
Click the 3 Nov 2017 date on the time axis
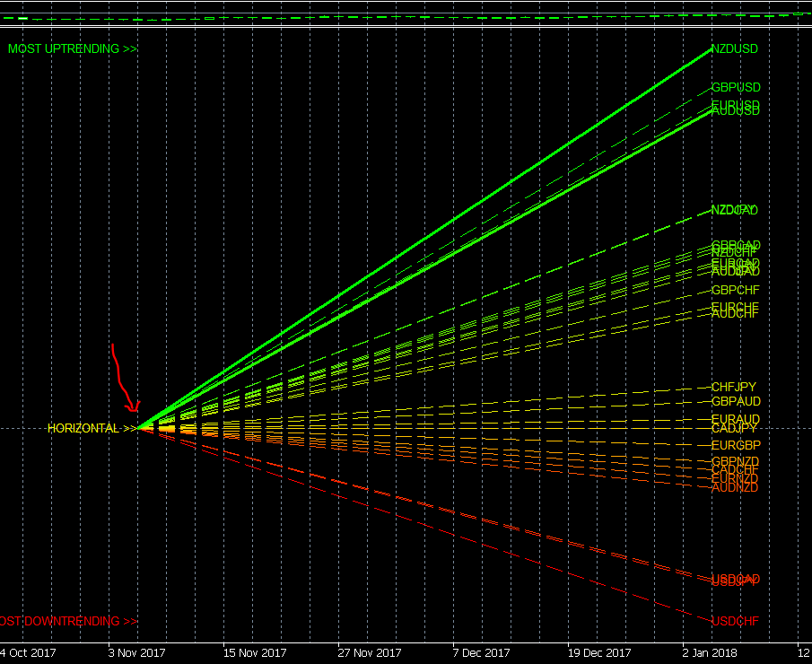136,652
